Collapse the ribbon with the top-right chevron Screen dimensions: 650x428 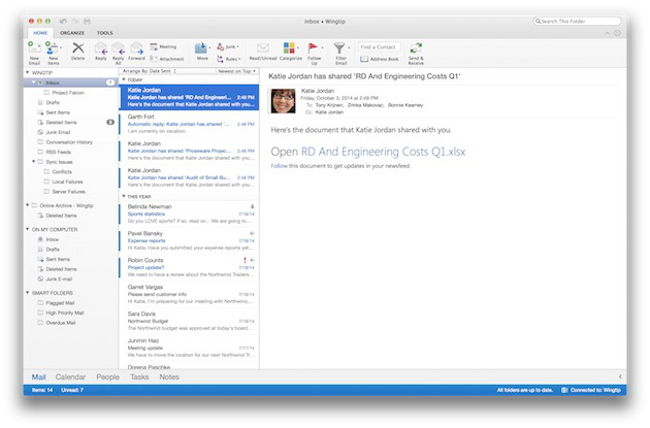pos(607,33)
